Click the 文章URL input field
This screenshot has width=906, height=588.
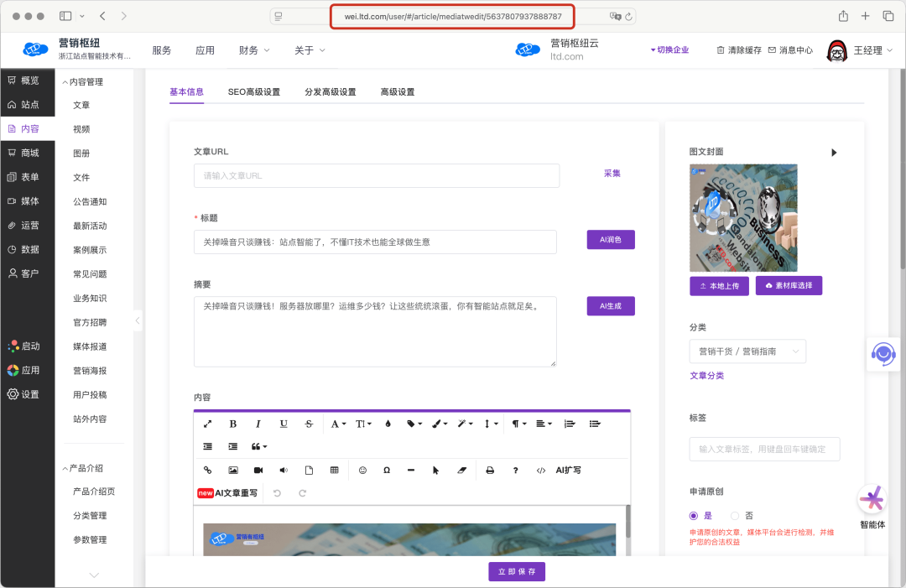[x=376, y=175]
